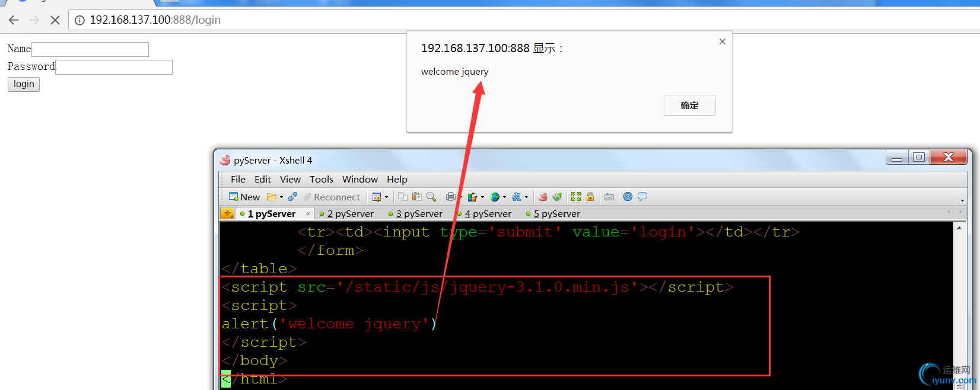Click the green Xagent icon in toolbar
Image resolution: width=980 pixels, height=390 pixels.
[x=557, y=197]
